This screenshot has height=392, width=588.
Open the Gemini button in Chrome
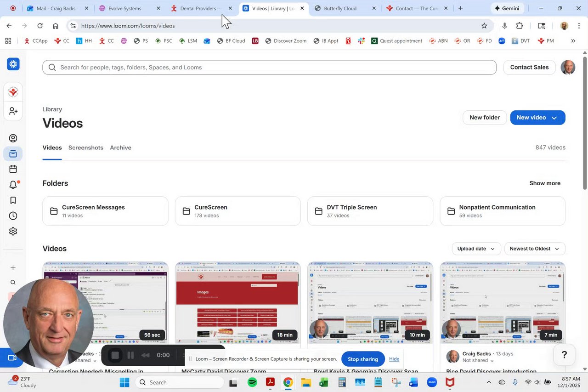(x=507, y=8)
